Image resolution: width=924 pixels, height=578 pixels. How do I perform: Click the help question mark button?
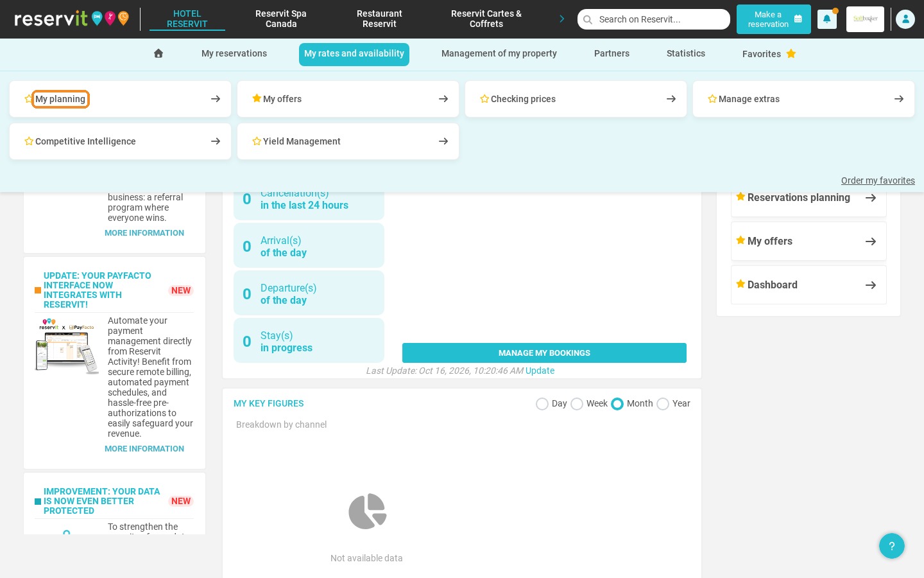(892, 546)
